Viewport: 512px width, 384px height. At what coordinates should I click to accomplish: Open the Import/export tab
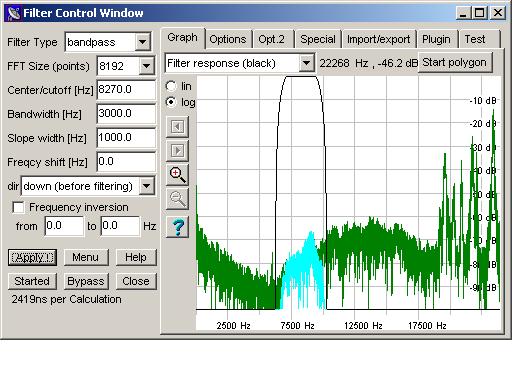coord(379,39)
